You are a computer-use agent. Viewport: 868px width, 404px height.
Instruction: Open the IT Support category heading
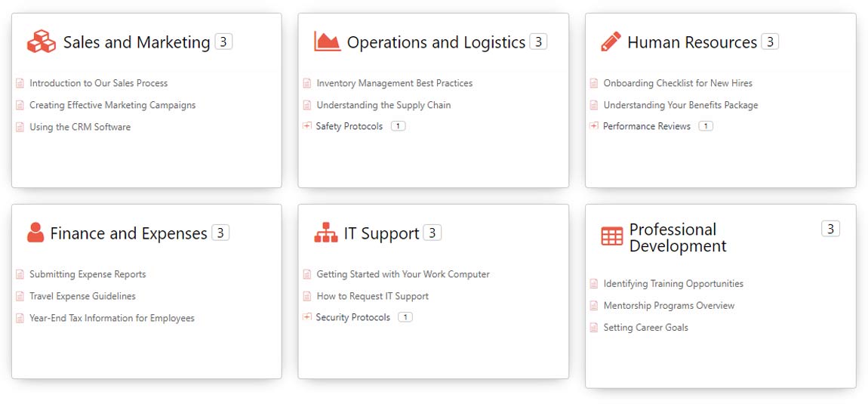[x=381, y=233]
